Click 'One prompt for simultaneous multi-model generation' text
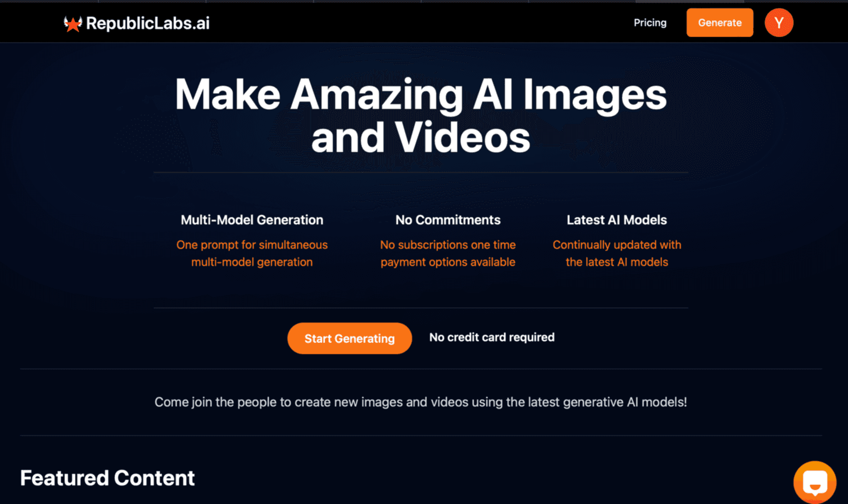 click(x=252, y=253)
